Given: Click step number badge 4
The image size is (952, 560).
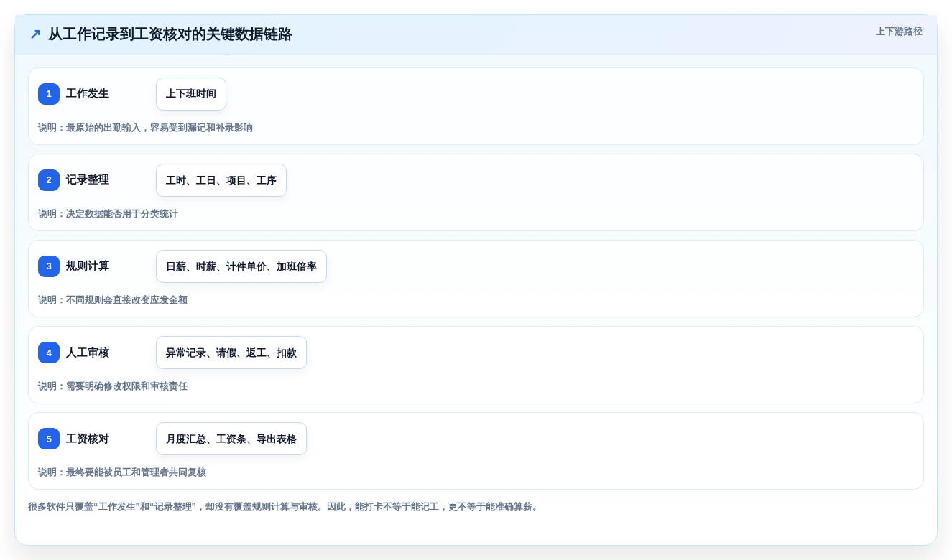Looking at the screenshot, I should click(49, 353).
